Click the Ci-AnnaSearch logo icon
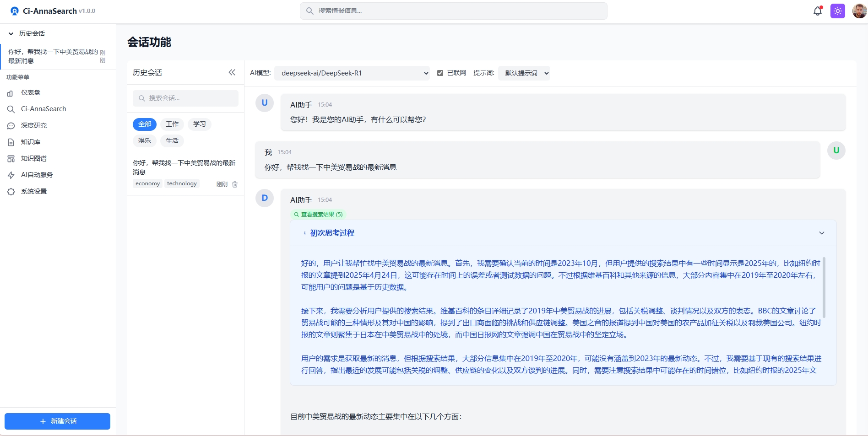The image size is (868, 436). 14,10
